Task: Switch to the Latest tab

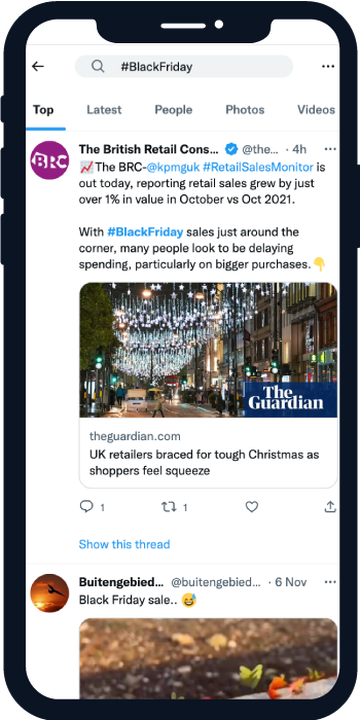Action: pyautogui.click(x=104, y=110)
